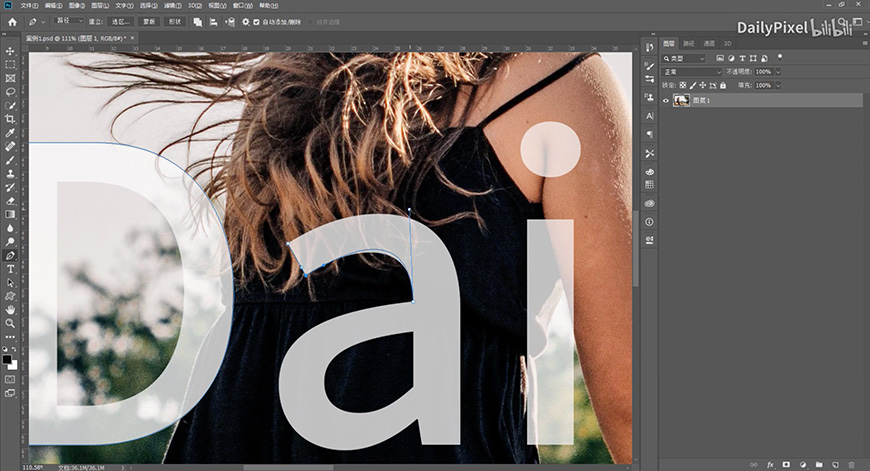Image resolution: width=870 pixels, height=471 pixels.
Task: Select the Brush tool
Action: [x=10, y=160]
